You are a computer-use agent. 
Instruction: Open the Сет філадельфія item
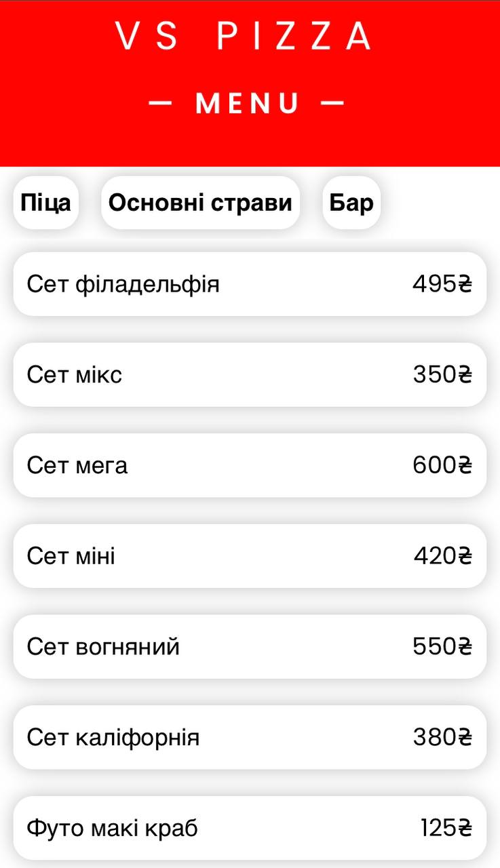click(x=123, y=284)
